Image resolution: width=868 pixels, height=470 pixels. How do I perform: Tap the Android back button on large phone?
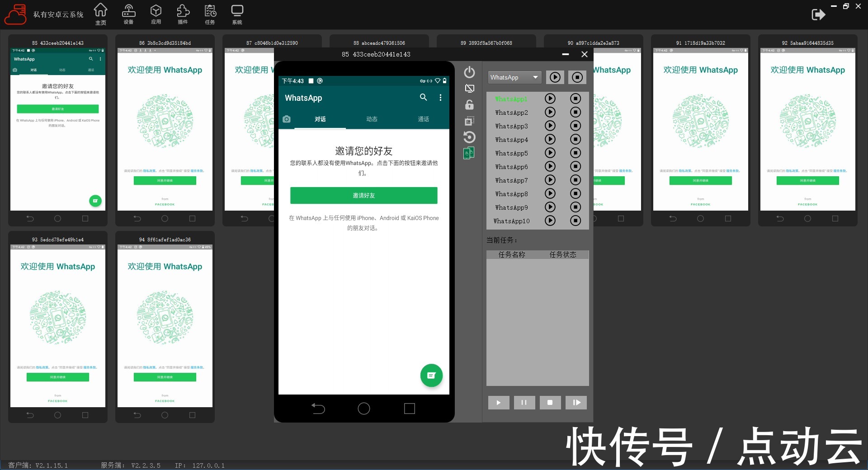coord(318,409)
